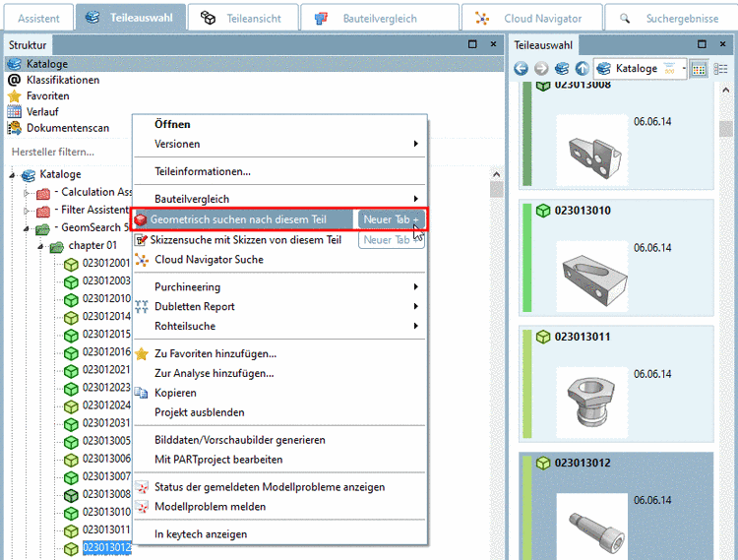Click the back arrow in Teileauswahl toolbar
The image size is (738, 560).
521,69
